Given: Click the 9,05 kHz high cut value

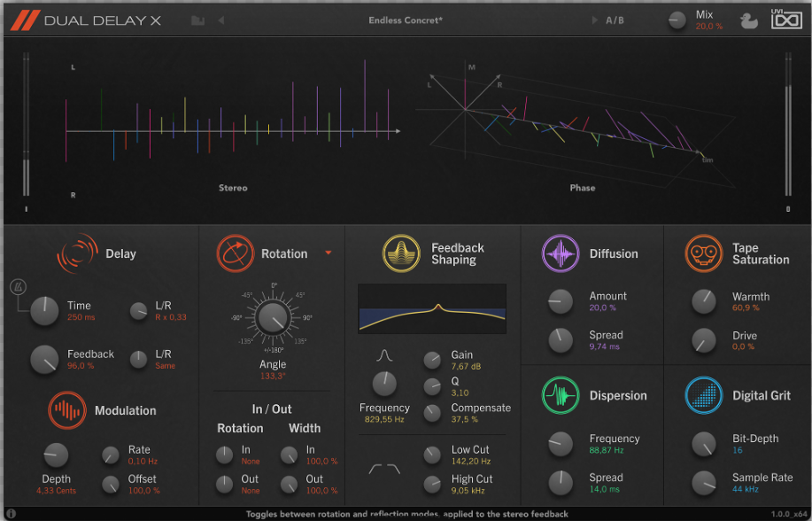Looking at the screenshot, I should tap(468, 490).
